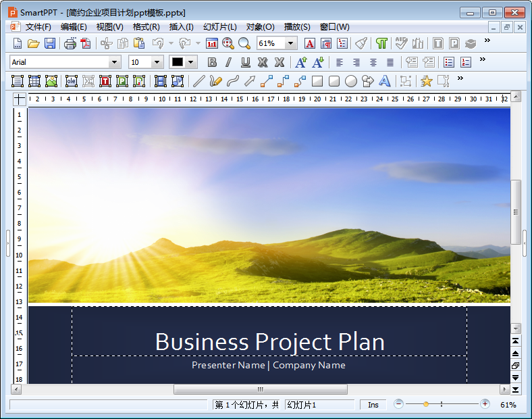Expand the undo history dropdown arrow
This screenshot has height=419, width=532.
click(x=171, y=43)
